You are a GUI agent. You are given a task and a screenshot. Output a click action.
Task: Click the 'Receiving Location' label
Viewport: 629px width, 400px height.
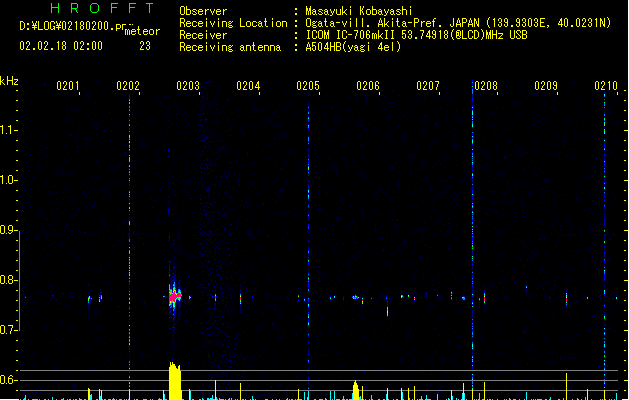coord(233,23)
